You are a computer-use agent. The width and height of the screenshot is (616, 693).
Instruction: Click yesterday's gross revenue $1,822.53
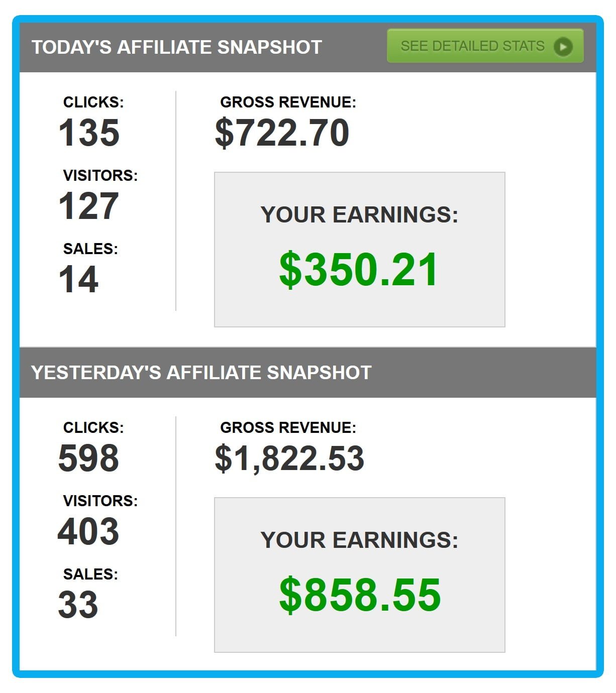(289, 458)
